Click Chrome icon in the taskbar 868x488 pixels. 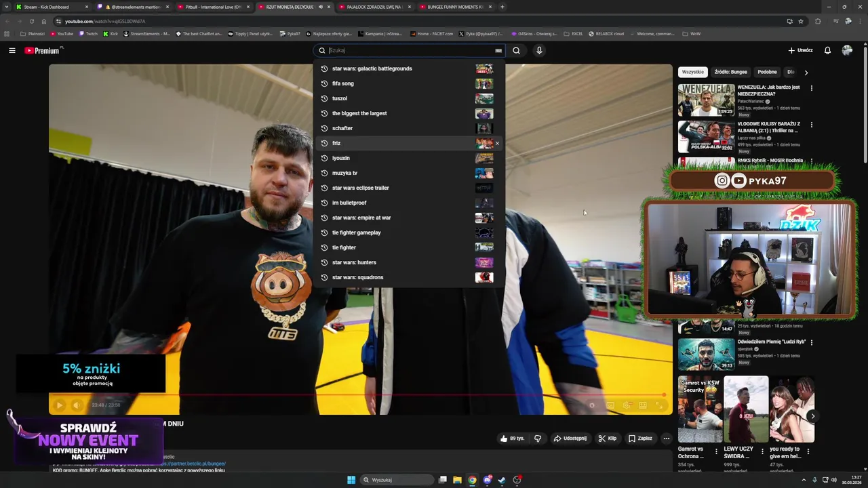(472, 480)
